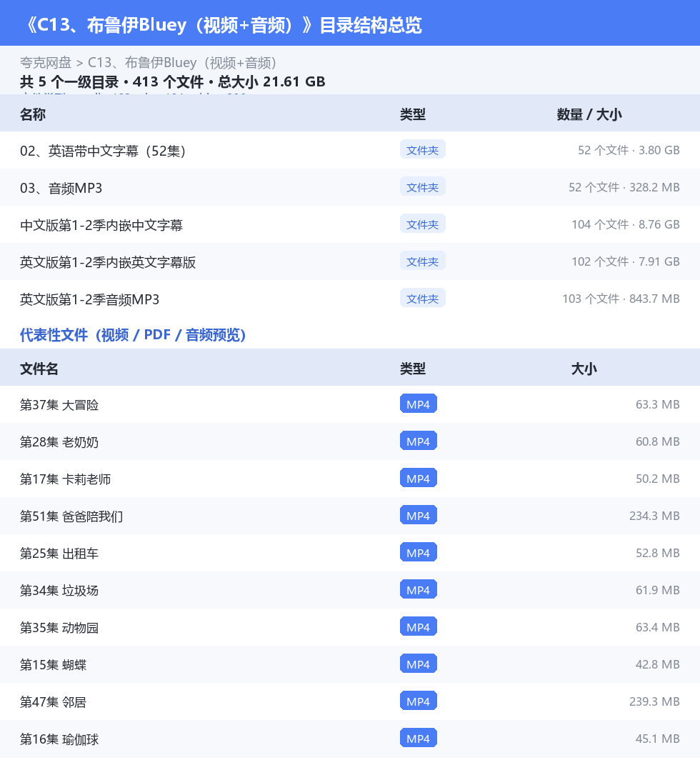700x780 pixels.
Task: Click the 代表性文件 section heading
Action: tap(133, 335)
